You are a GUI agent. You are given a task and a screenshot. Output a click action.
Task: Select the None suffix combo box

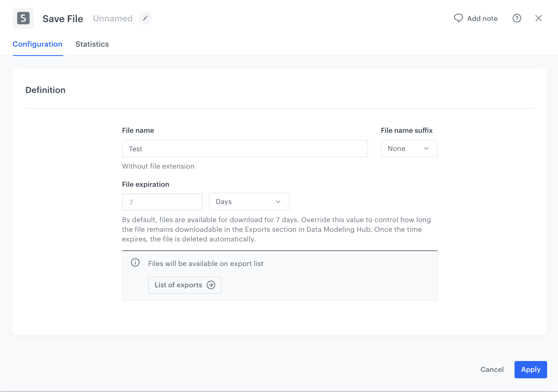tap(409, 149)
